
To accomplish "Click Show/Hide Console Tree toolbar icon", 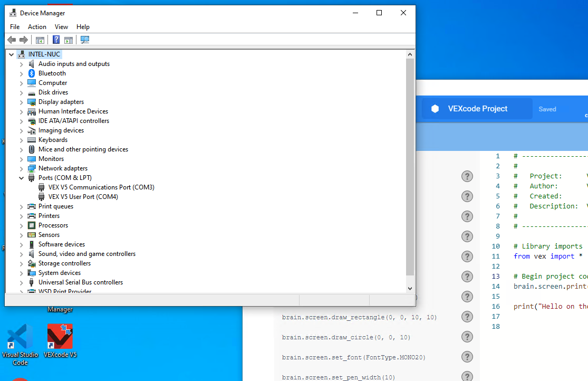I will tap(40, 40).
